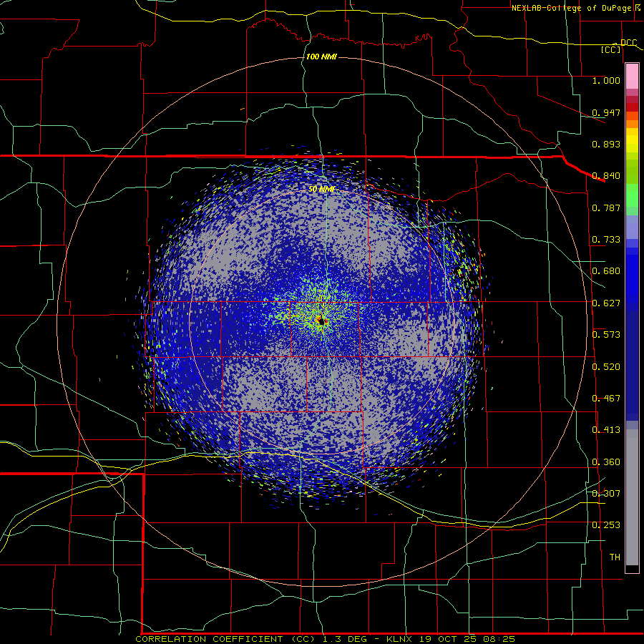Click the 0.680 scale label
The width and height of the screenshot is (644, 644).
(x=606, y=271)
